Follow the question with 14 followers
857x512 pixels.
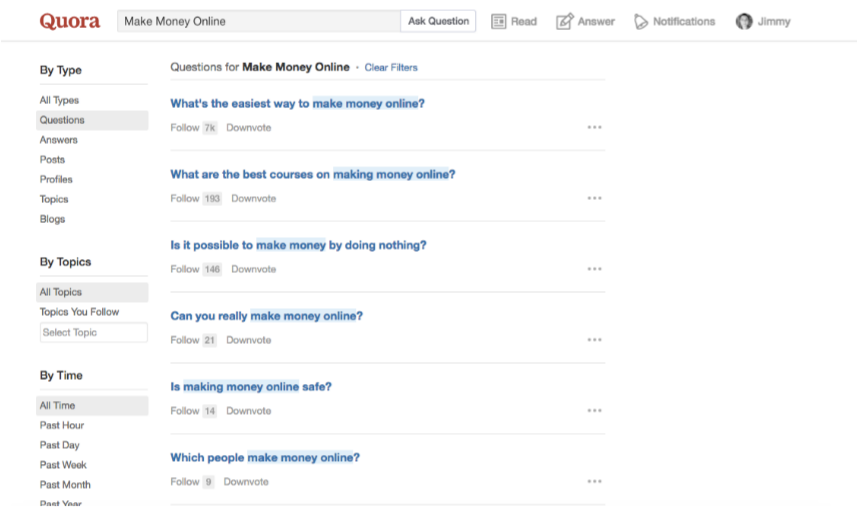point(185,410)
